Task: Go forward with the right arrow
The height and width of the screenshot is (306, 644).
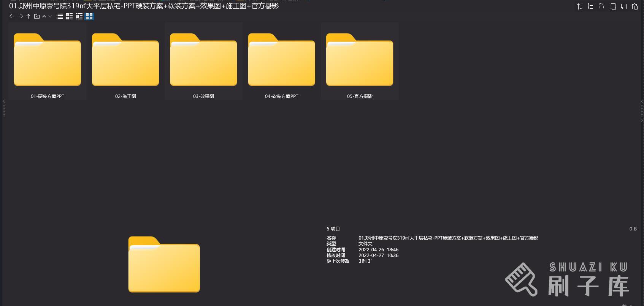Action: [20, 16]
